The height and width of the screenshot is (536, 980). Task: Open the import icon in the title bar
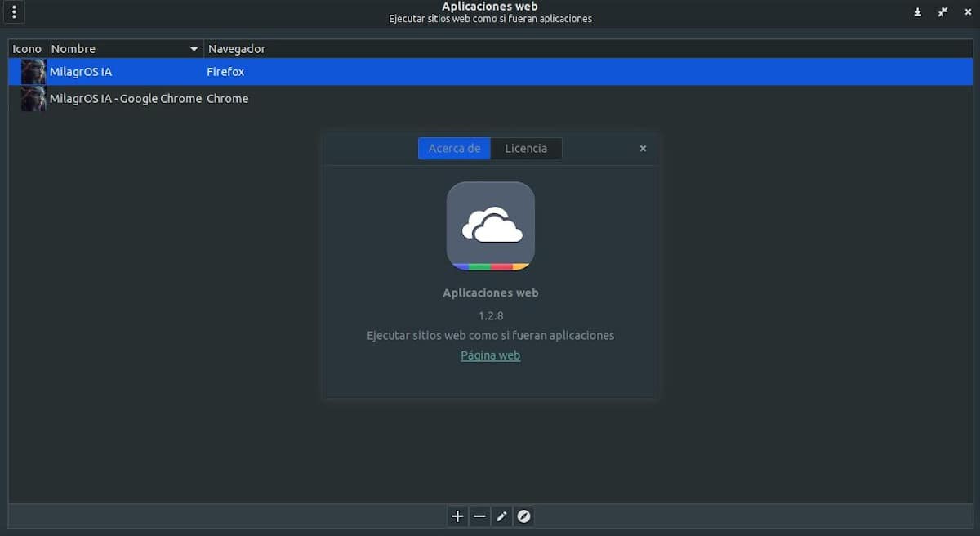[x=917, y=12]
